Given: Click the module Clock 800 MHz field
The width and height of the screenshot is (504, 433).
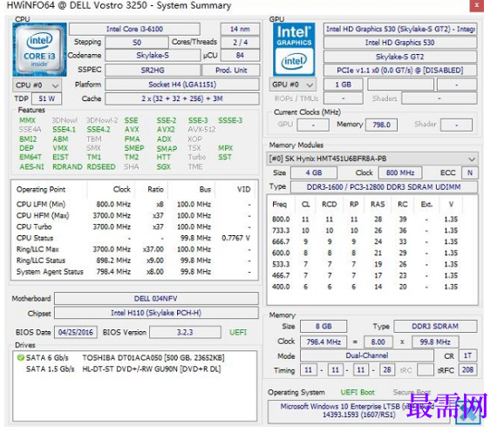Looking at the screenshot, I should click(x=400, y=173).
